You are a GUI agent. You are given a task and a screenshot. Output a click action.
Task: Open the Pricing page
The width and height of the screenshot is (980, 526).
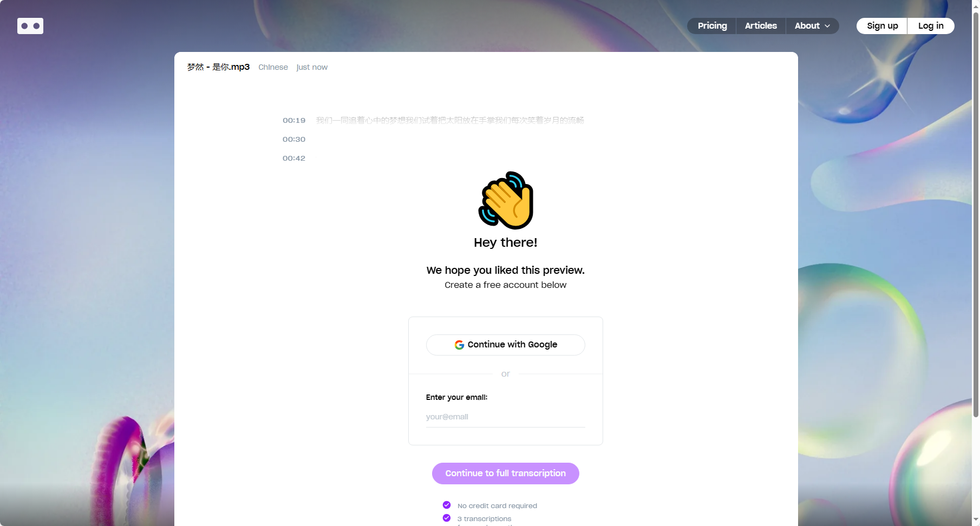[712, 26]
